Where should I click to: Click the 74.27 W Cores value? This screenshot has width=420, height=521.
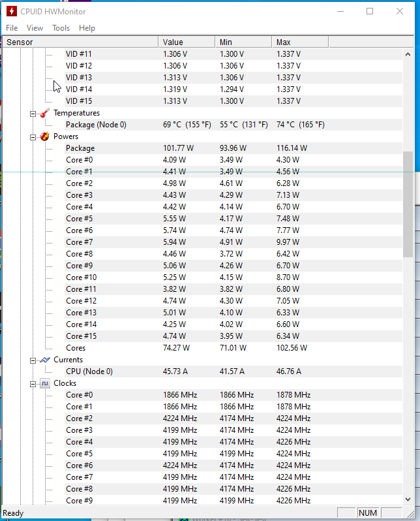click(x=176, y=348)
